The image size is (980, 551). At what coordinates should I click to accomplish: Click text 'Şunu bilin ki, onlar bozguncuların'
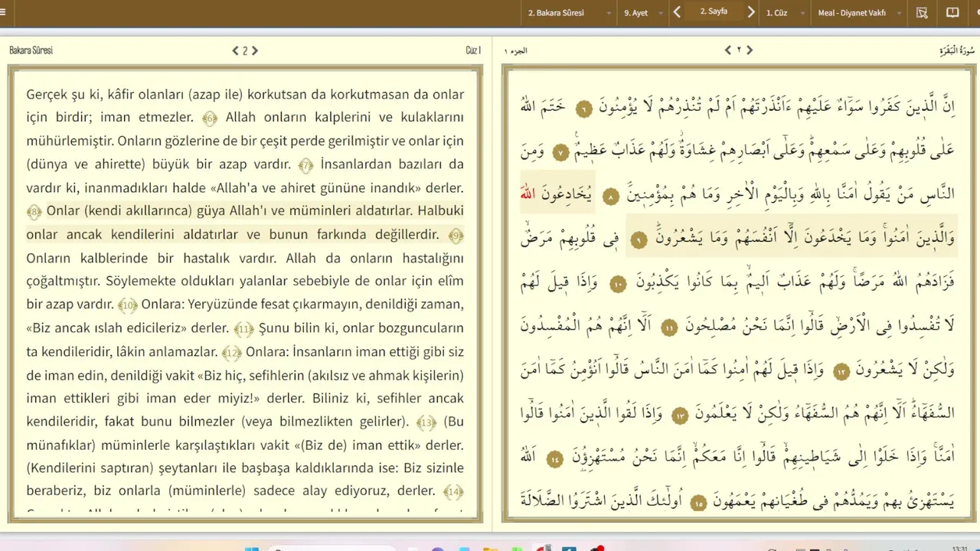(x=361, y=328)
